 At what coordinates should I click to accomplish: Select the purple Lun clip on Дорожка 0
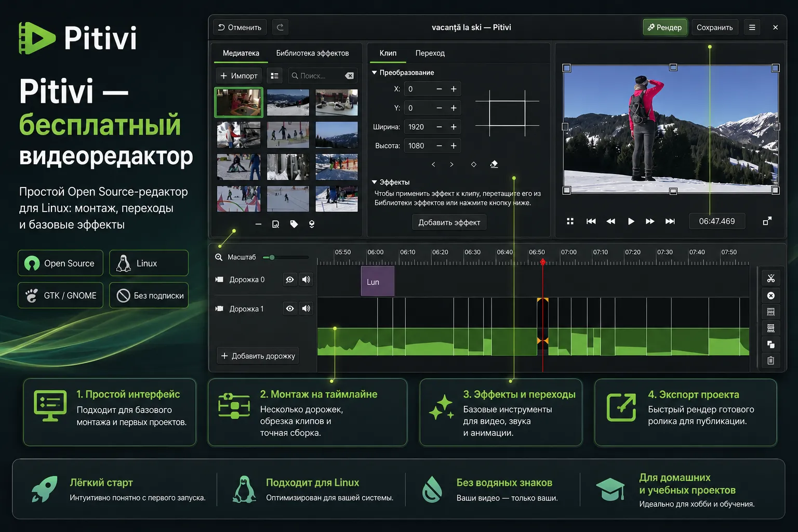pos(378,281)
